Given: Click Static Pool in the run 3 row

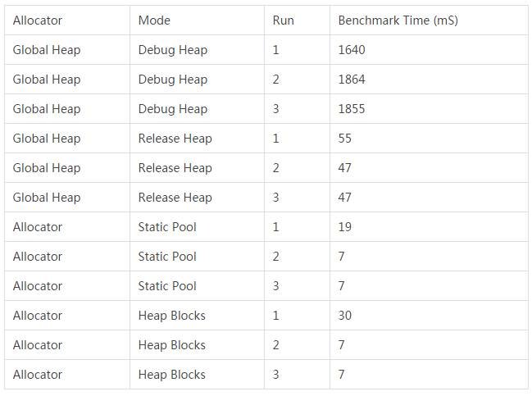Looking at the screenshot, I should [x=167, y=286].
